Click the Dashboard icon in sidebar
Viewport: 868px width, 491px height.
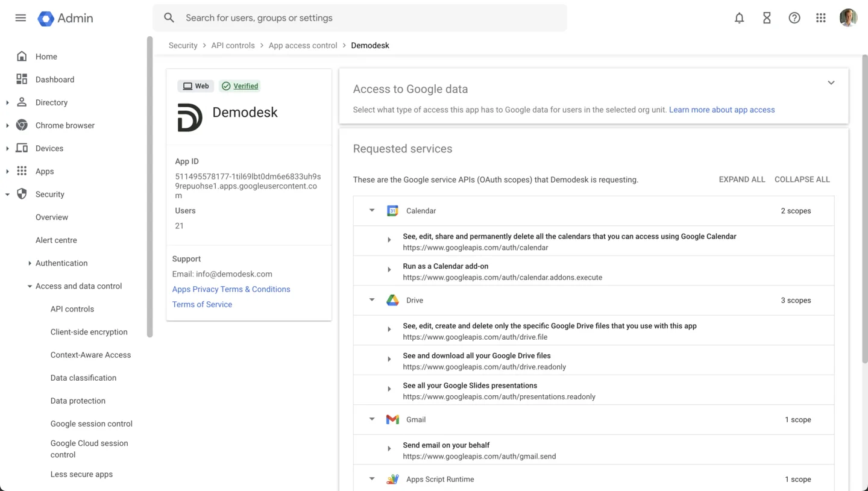(22, 80)
